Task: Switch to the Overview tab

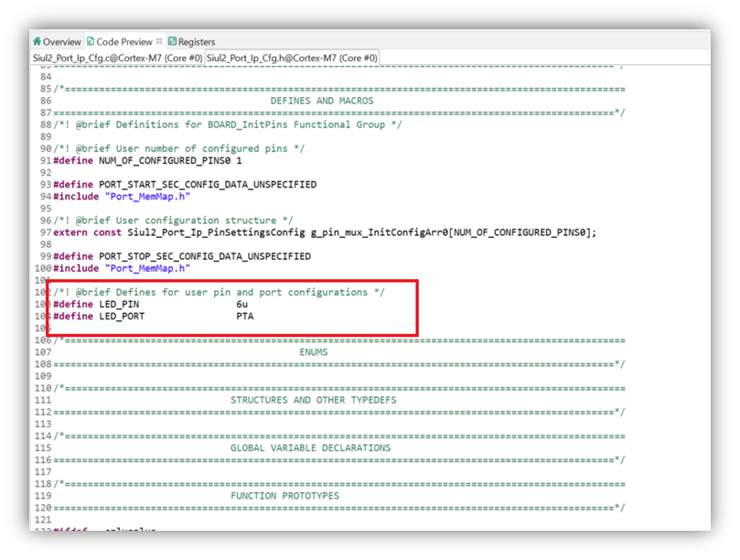Action: coord(57,42)
